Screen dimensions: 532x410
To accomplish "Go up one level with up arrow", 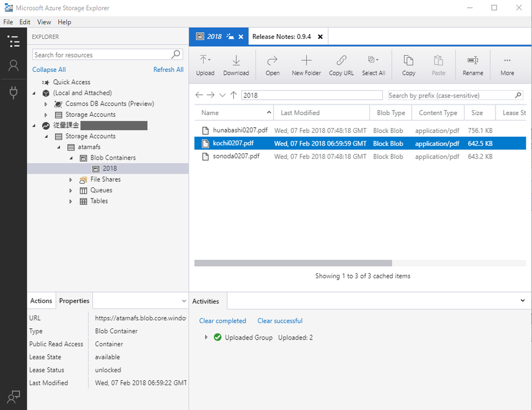I will [233, 95].
